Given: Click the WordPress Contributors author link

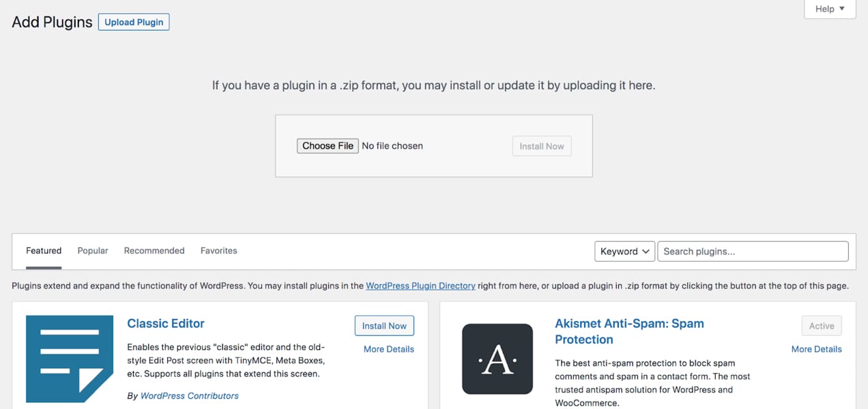Looking at the screenshot, I should pos(190,395).
